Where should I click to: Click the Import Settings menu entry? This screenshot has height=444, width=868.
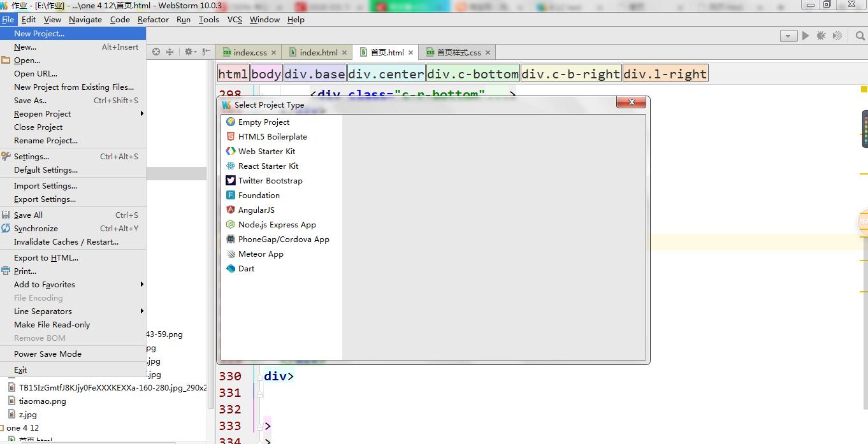coord(73,185)
